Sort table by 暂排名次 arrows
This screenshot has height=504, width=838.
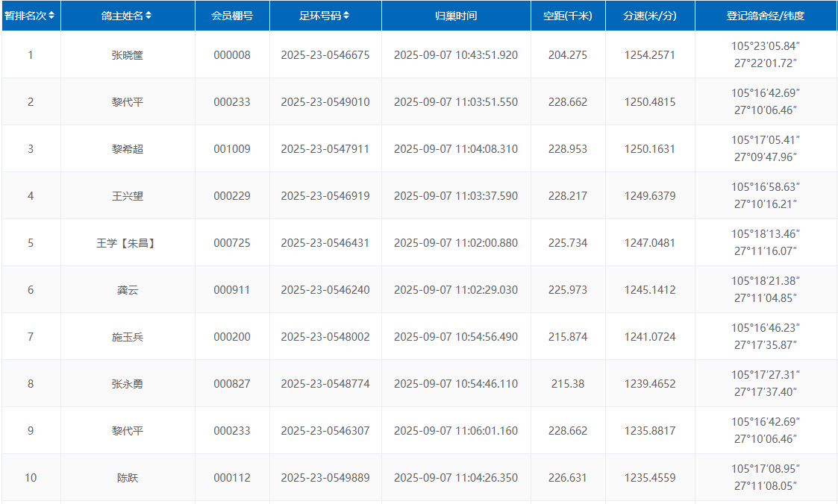click(x=51, y=16)
